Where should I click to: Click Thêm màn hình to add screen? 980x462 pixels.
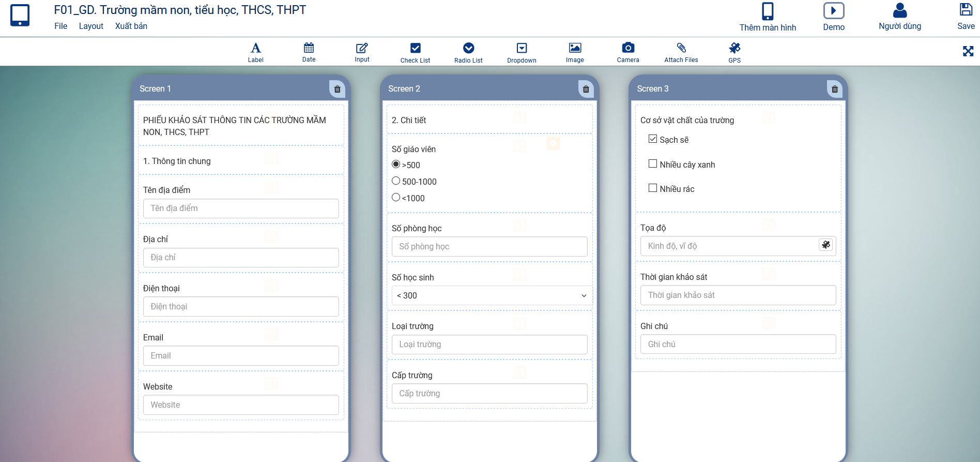767,17
